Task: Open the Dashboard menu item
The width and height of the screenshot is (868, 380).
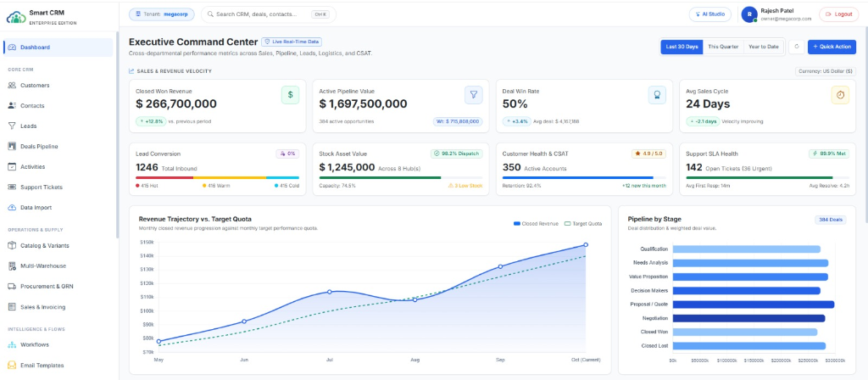Action: (x=58, y=47)
